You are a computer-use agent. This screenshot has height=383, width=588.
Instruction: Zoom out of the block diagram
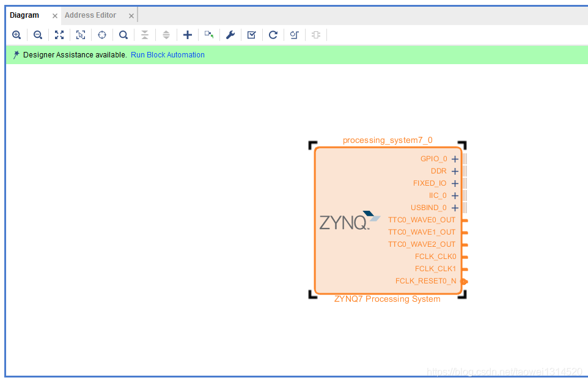click(x=38, y=35)
